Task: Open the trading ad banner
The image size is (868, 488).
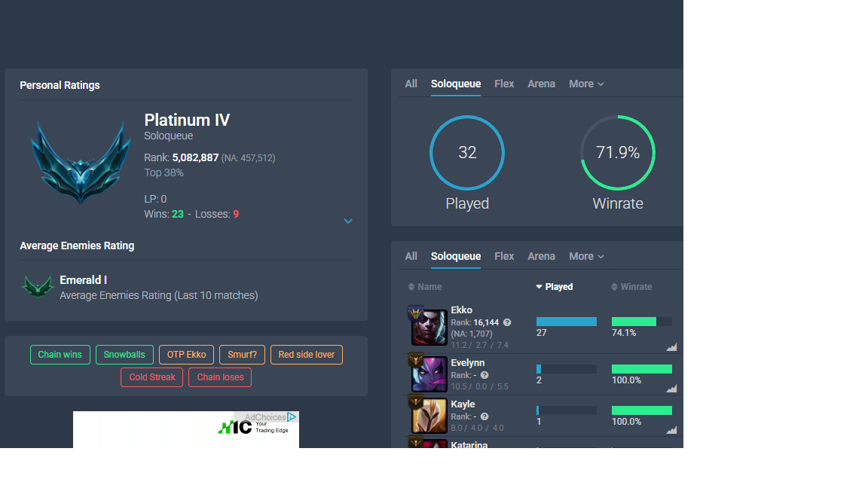Action: [x=186, y=429]
